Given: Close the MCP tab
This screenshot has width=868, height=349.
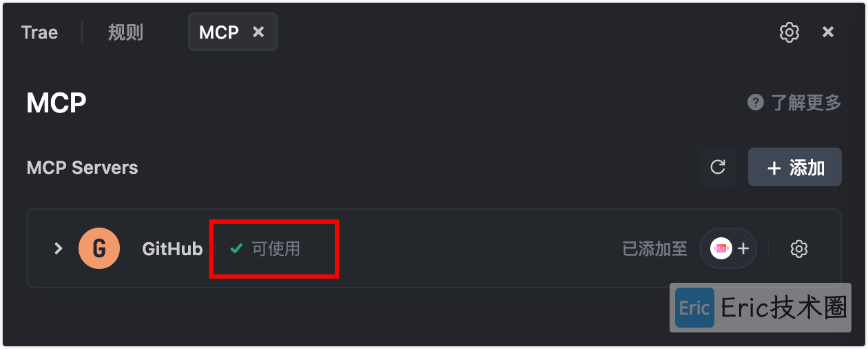Looking at the screenshot, I should pos(258,32).
